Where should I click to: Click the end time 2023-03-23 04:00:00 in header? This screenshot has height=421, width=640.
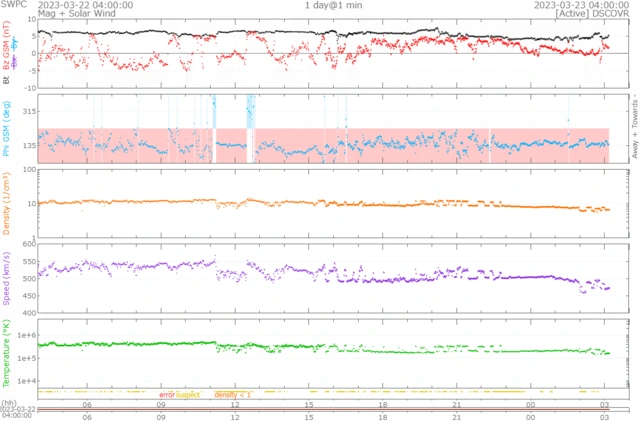[582, 5]
